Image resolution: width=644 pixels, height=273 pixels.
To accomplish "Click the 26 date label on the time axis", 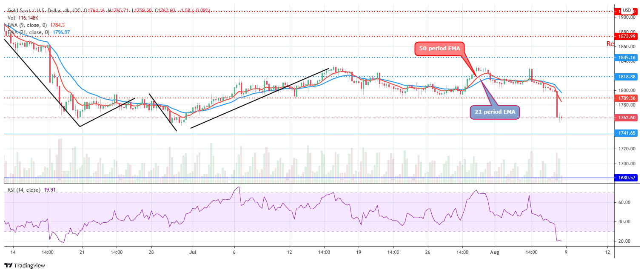I will [427, 252].
